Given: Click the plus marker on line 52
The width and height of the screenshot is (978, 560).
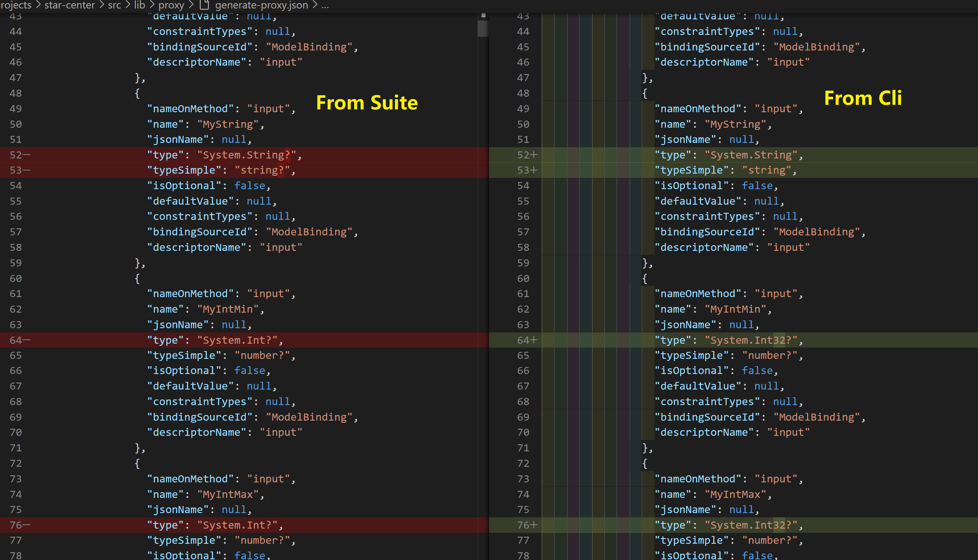Looking at the screenshot, I should point(533,155).
